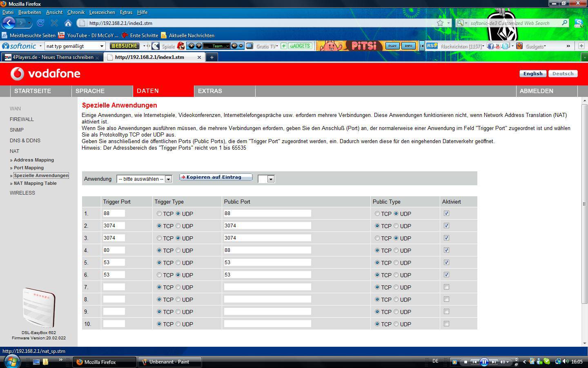Viewport: 588px width, 368px height.
Task: Open the Datei menu
Action: point(8,12)
